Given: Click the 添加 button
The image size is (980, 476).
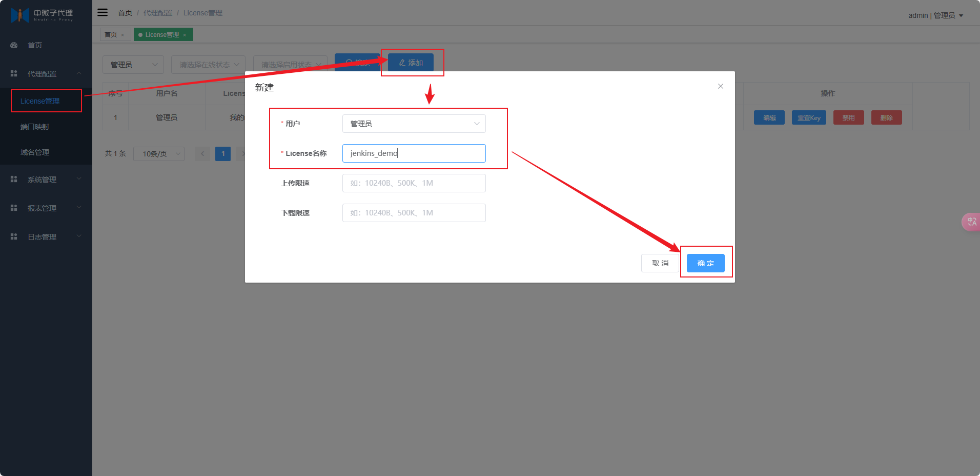Looking at the screenshot, I should (x=411, y=63).
